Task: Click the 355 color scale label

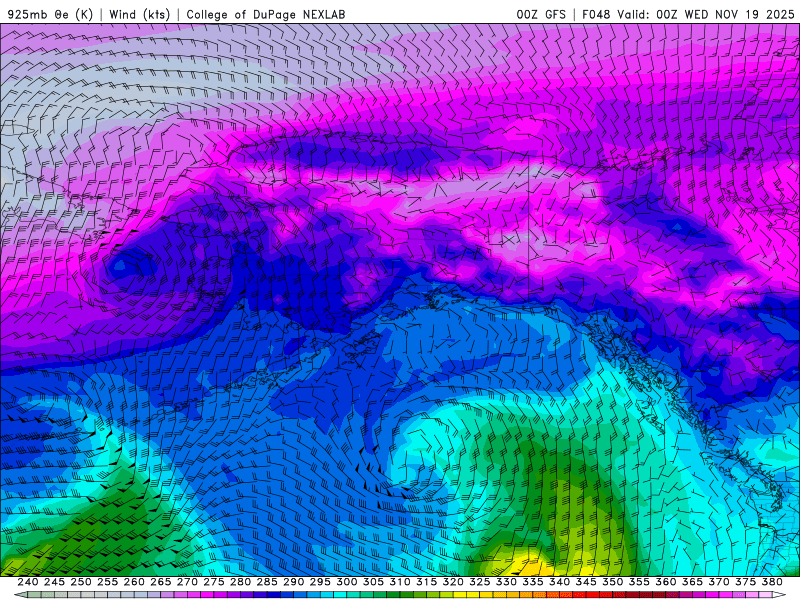Action: (x=639, y=582)
